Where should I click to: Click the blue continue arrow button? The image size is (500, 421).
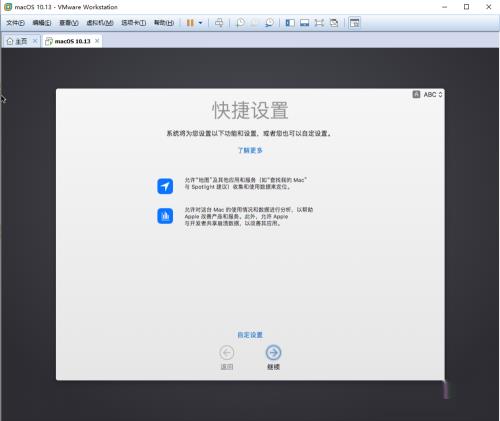[273, 353]
